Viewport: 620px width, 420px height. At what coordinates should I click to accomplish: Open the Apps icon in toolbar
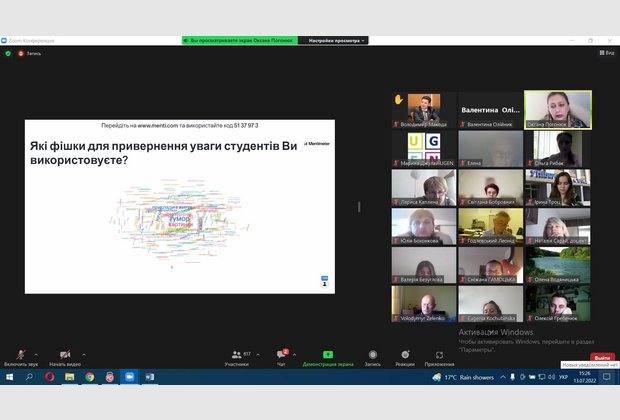(x=439, y=355)
